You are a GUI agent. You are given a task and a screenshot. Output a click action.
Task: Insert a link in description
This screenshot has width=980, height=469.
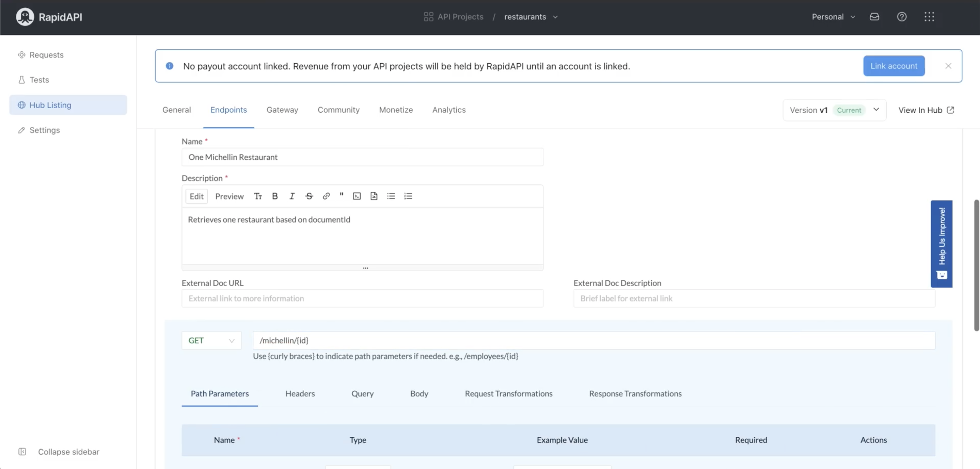pos(326,196)
